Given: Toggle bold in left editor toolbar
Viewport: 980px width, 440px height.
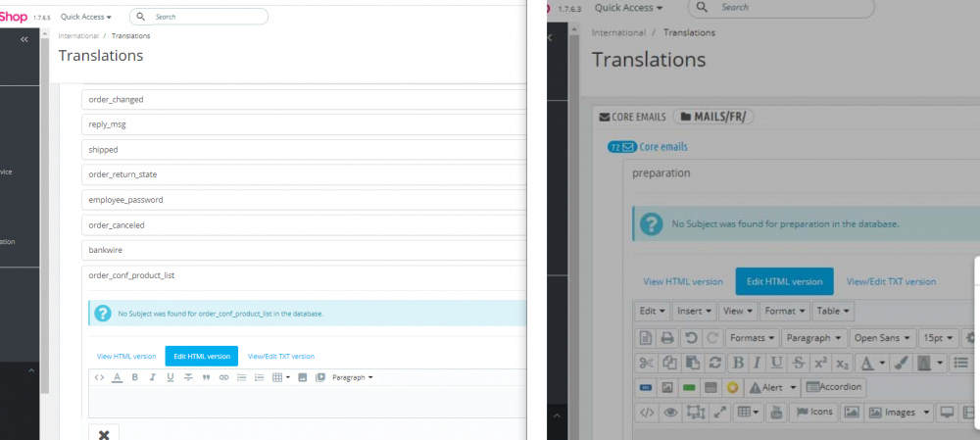Looking at the screenshot, I should [x=134, y=377].
